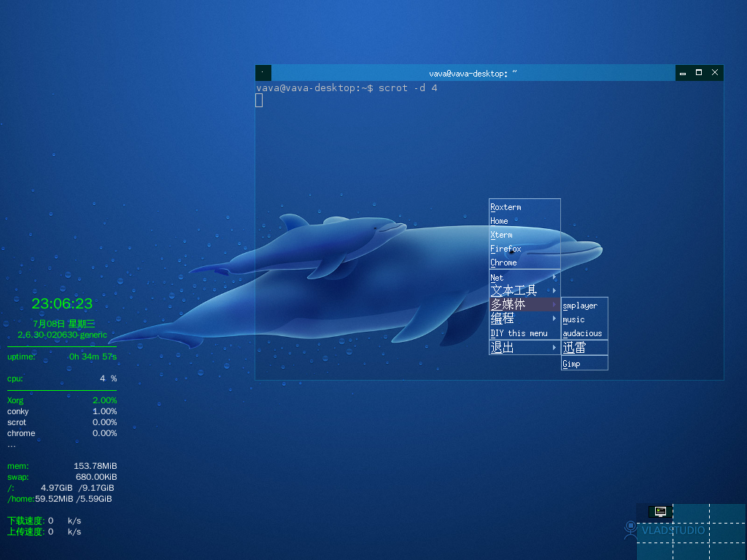
Task: Open the terminal window menu button in title bar
Action: coord(263,73)
